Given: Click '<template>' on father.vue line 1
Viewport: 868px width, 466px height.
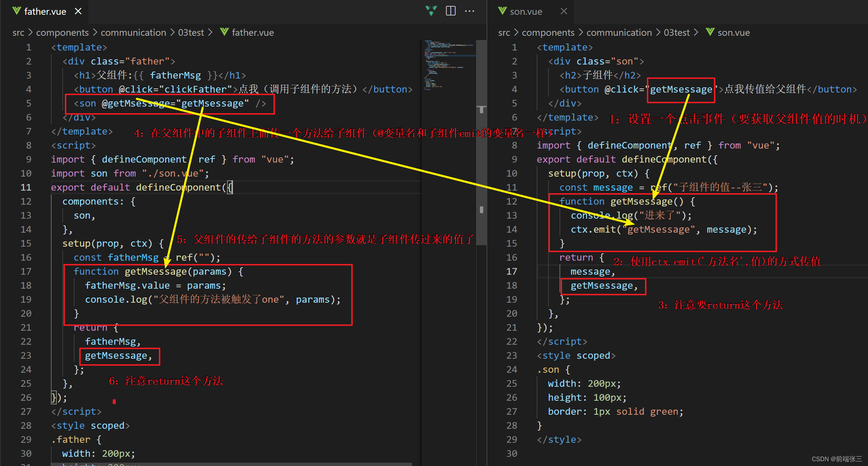Looking at the screenshot, I should coord(79,47).
